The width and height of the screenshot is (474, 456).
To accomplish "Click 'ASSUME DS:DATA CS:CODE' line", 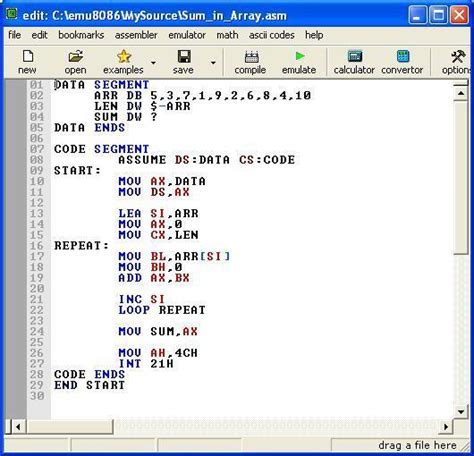I will [207, 160].
